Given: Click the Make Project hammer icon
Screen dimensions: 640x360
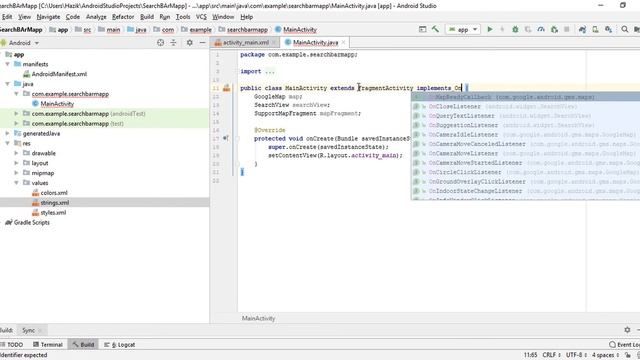Looking at the screenshot, I should point(436,29).
